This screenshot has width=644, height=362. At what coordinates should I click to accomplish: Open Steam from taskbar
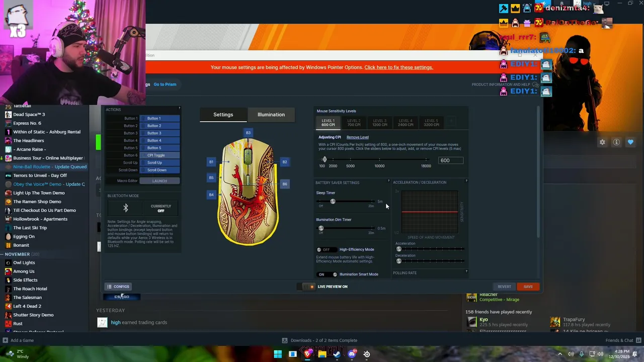pos(337,354)
